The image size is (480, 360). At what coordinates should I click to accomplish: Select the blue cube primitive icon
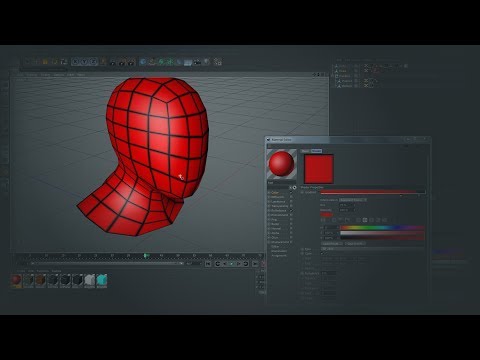pos(143,62)
